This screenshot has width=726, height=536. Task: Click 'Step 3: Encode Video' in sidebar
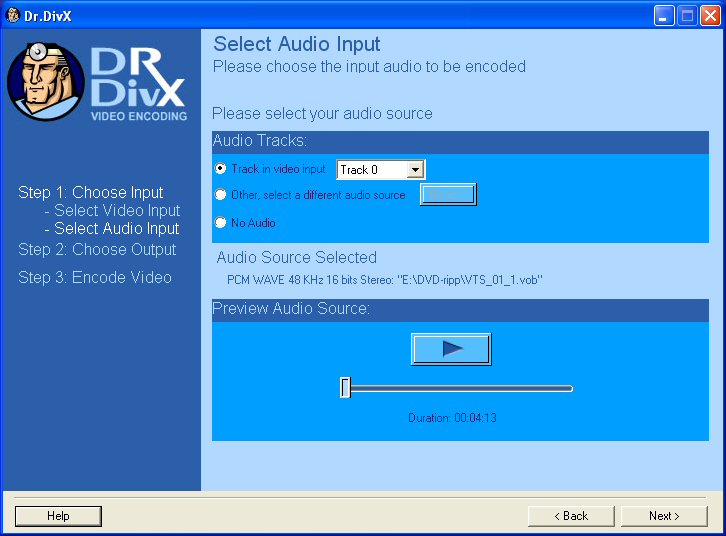95,277
